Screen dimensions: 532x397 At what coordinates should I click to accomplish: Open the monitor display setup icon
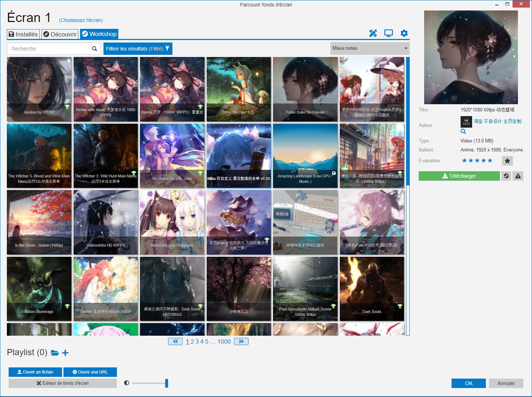point(388,34)
